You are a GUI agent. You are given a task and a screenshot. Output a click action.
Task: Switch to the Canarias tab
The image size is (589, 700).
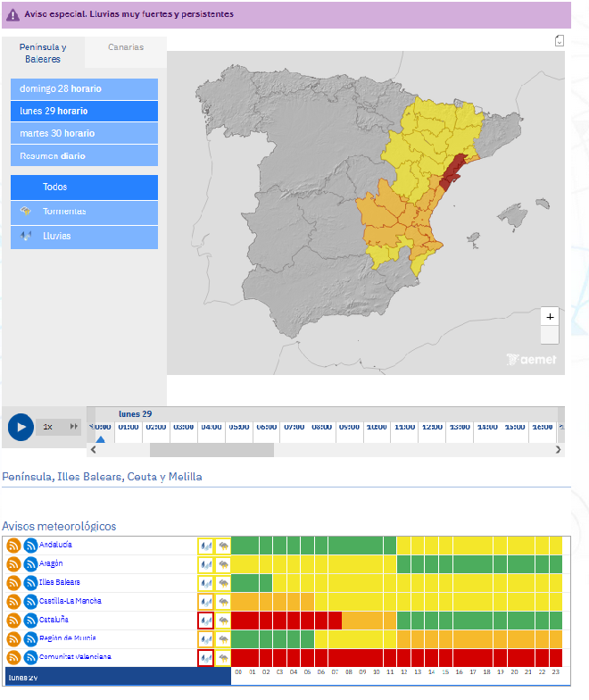125,47
